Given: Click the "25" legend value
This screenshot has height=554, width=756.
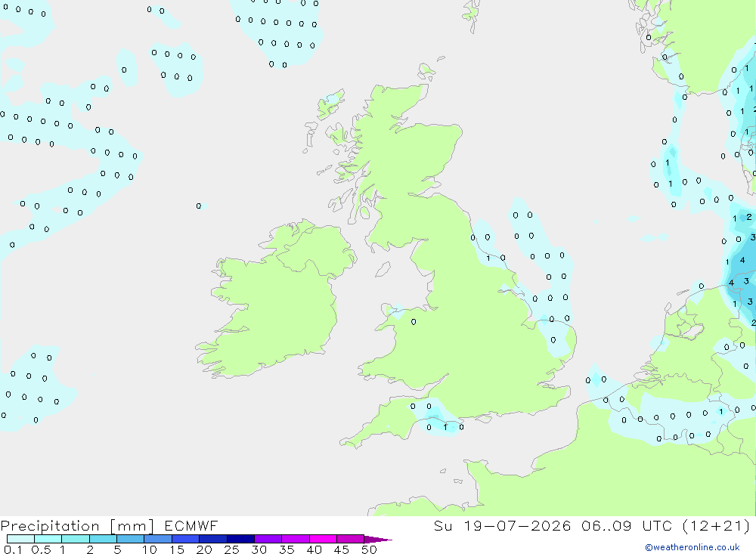Looking at the screenshot, I should point(231,549).
